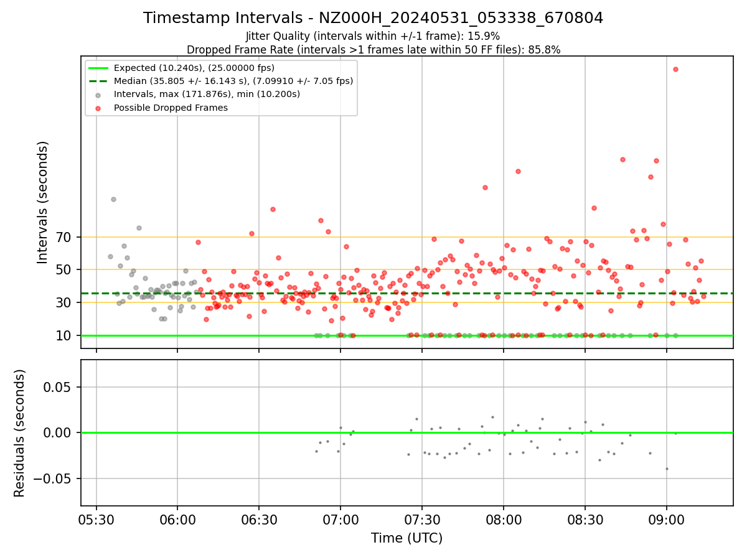This screenshot has height=560, width=747.
Task: Click the 'Possible Dropped Frames' legend entry
Action: 171,108
